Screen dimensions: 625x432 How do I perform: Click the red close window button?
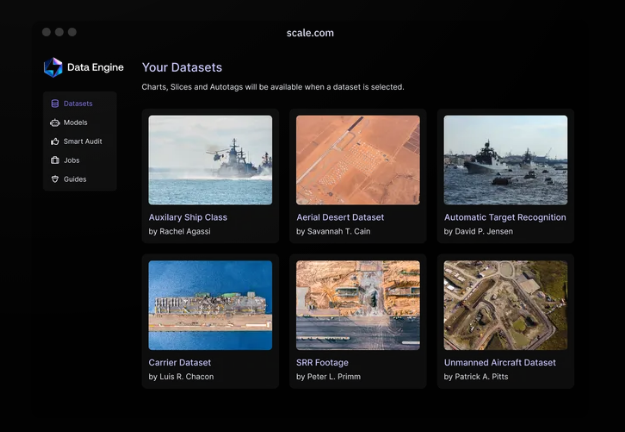[47, 32]
